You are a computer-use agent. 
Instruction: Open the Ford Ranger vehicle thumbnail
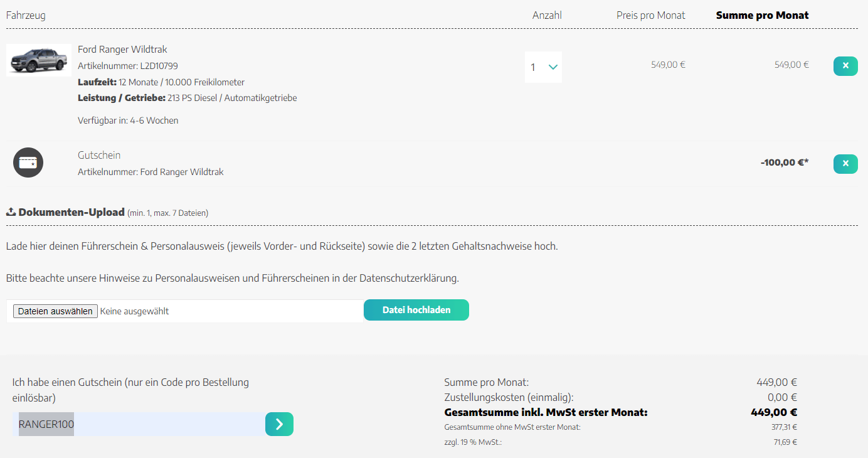click(39, 60)
